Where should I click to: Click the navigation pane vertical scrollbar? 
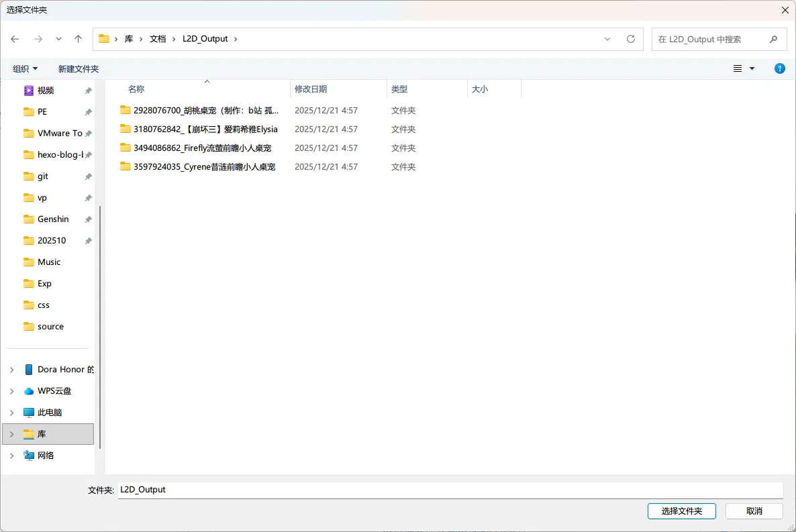pos(100,322)
